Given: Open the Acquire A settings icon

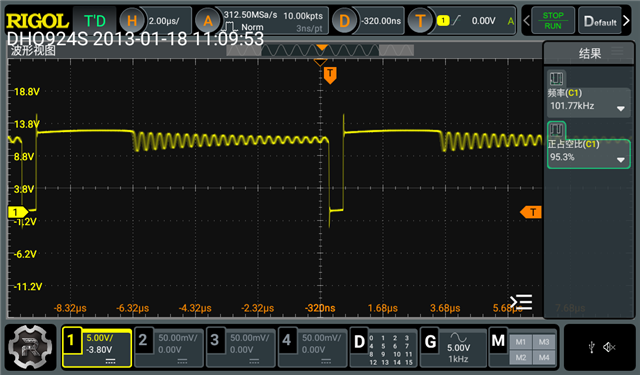Looking at the screenshot, I should point(208,21).
